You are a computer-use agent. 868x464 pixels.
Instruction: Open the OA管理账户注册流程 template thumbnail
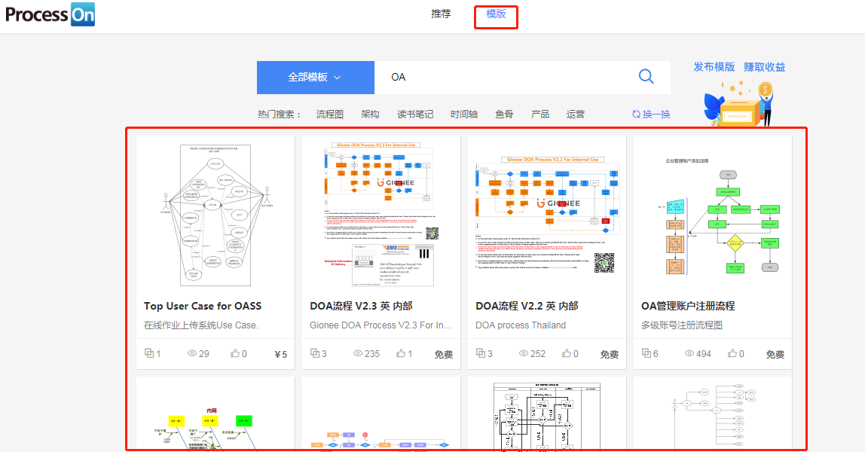point(713,215)
